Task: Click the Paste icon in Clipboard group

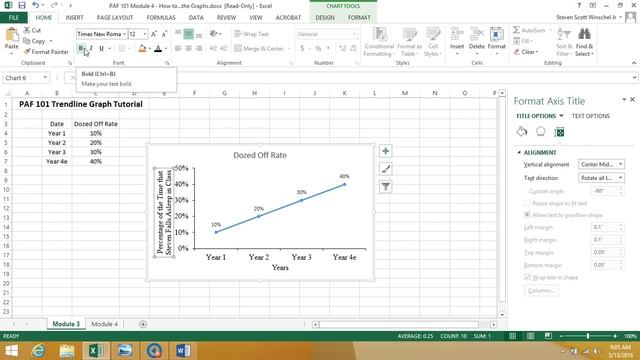Action: point(12,35)
